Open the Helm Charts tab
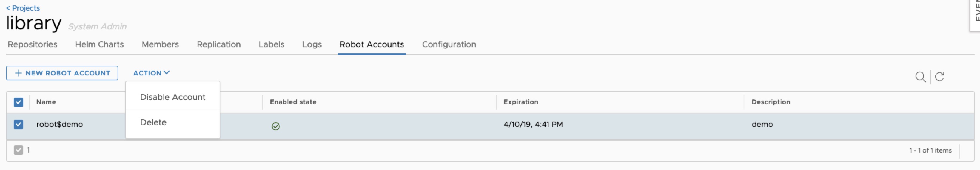This screenshot has width=980, height=170. pos(99,45)
